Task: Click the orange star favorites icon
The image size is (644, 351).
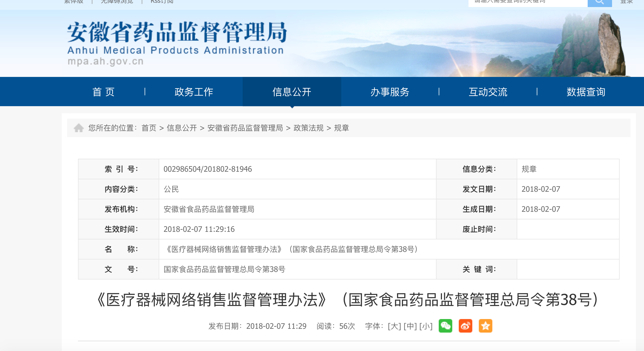Action: (x=485, y=326)
